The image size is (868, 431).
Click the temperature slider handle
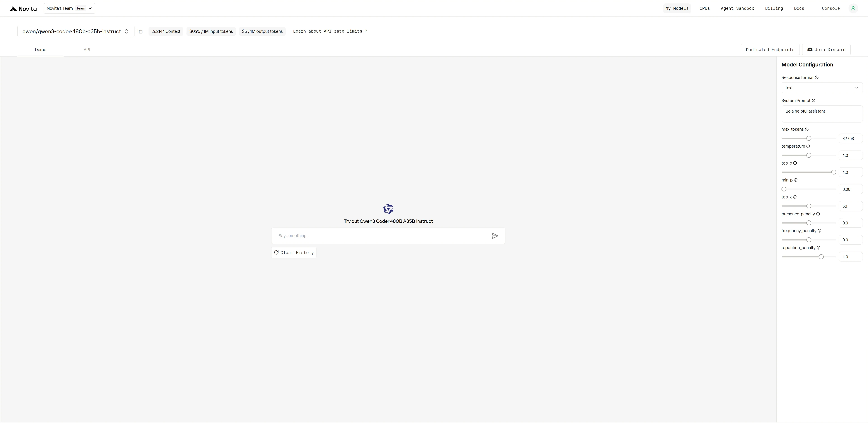809,155
